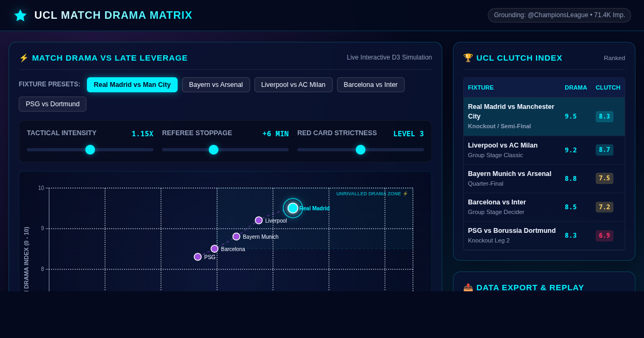Pick Barcelona vs Inter fixture preset
The image size is (644, 338).
371,85
